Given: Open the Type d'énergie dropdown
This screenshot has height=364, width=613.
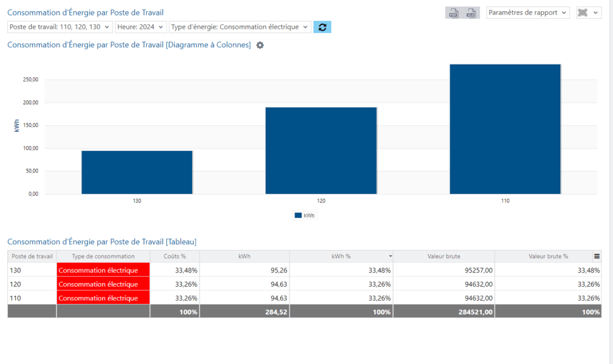Looking at the screenshot, I should pyautogui.click(x=240, y=27).
